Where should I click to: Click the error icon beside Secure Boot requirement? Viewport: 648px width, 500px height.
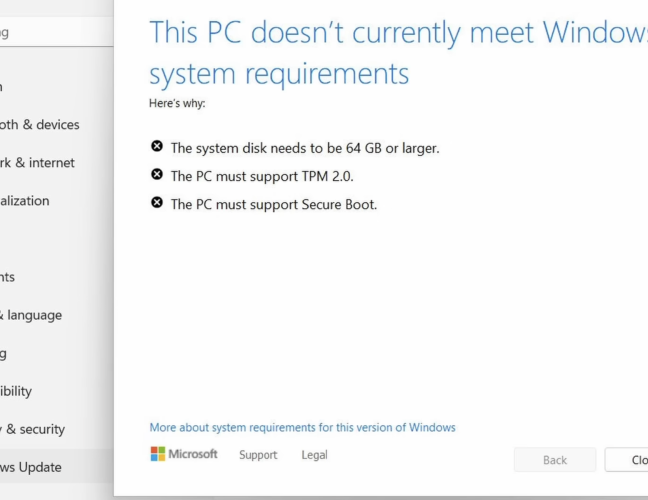click(156, 203)
